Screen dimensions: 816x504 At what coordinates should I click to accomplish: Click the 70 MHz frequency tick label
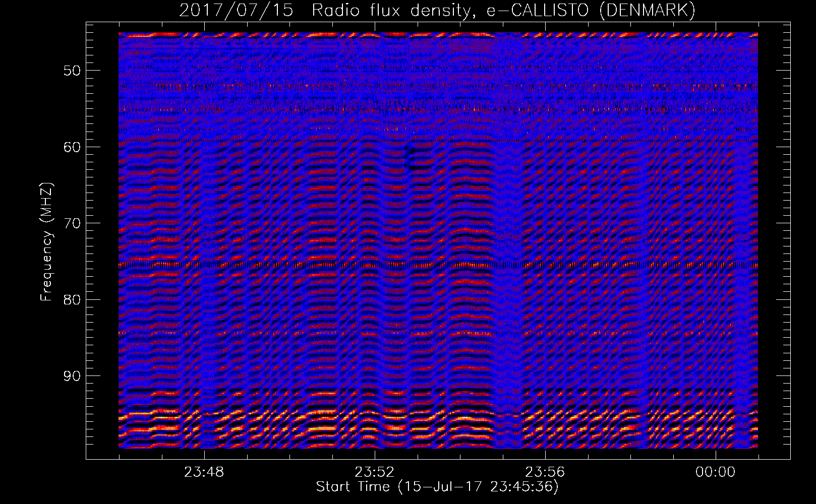[x=72, y=223]
